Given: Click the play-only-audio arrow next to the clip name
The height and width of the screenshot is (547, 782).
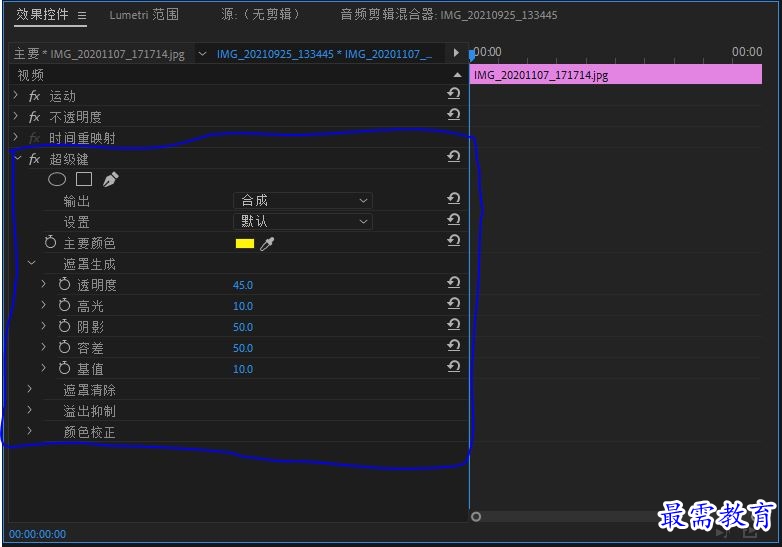Looking at the screenshot, I should click(x=456, y=53).
